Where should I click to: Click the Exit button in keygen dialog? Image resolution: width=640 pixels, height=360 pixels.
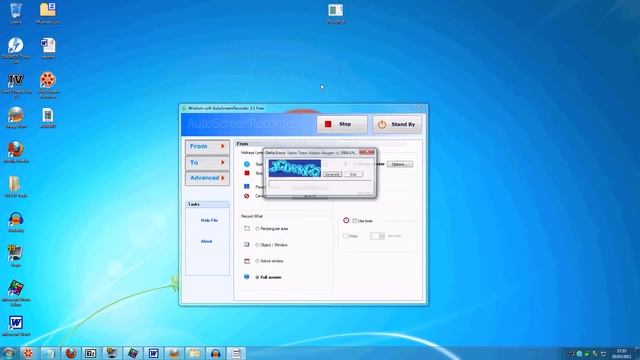click(x=353, y=174)
